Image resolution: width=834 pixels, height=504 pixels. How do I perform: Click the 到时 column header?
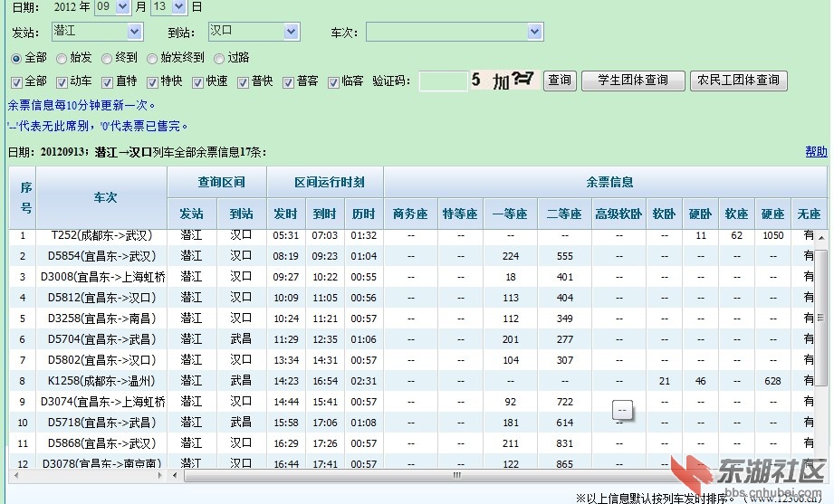click(x=325, y=214)
